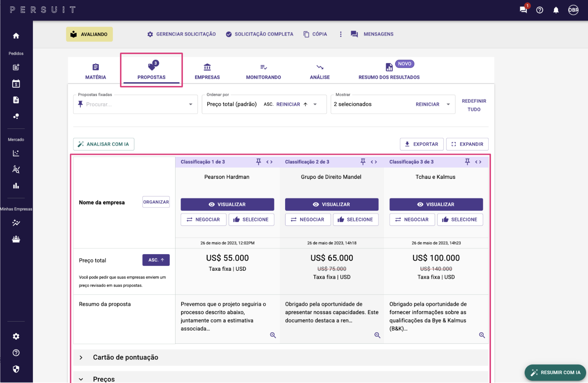
Task: Zoom Tchau e Kalmus proposal summary
Action: point(482,335)
